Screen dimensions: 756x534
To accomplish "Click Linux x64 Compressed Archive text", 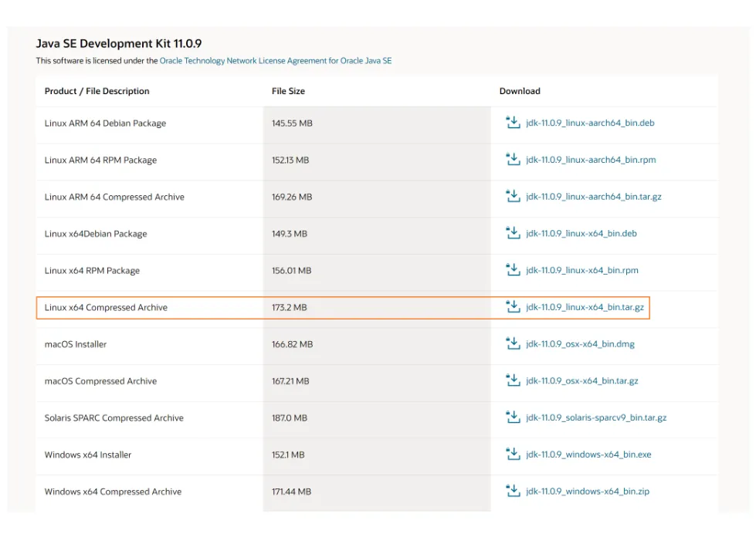I will click(106, 307).
